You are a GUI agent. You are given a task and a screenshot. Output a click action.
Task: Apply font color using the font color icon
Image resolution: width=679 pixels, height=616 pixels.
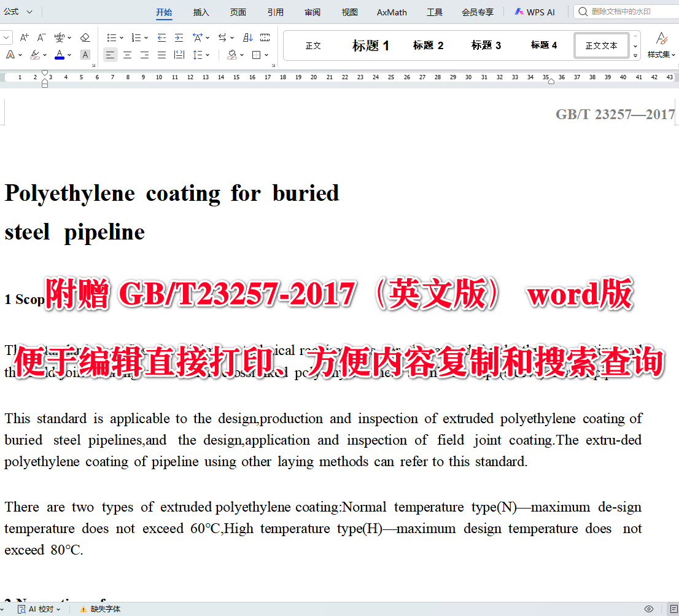click(x=58, y=55)
